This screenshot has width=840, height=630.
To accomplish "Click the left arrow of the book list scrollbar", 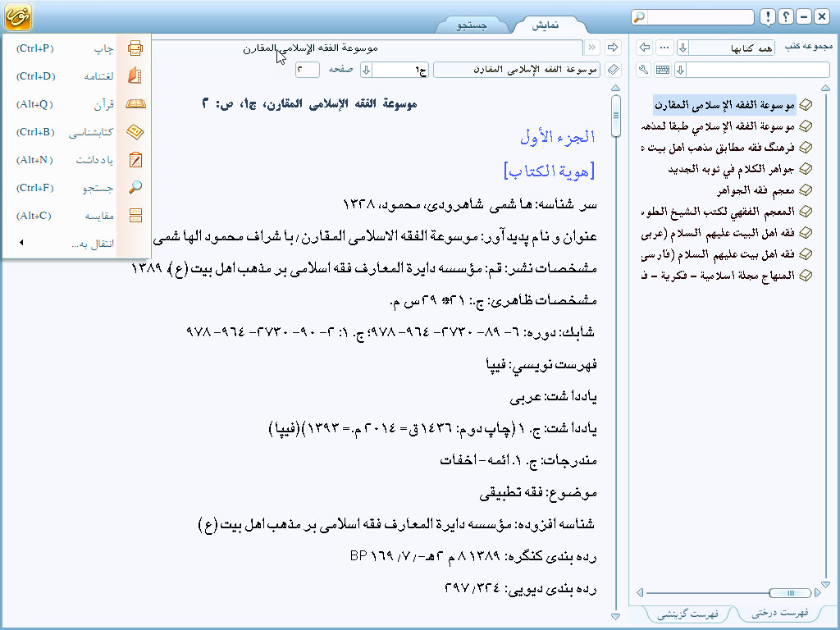I will (640, 592).
